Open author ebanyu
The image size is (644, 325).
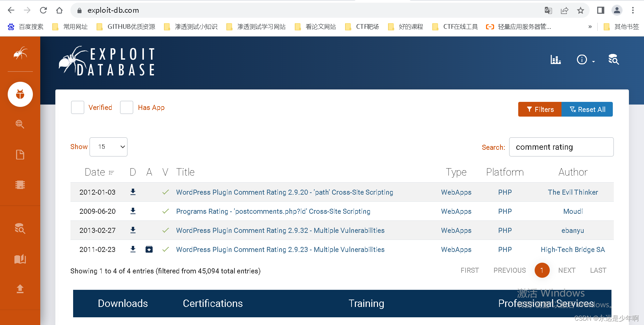click(573, 231)
